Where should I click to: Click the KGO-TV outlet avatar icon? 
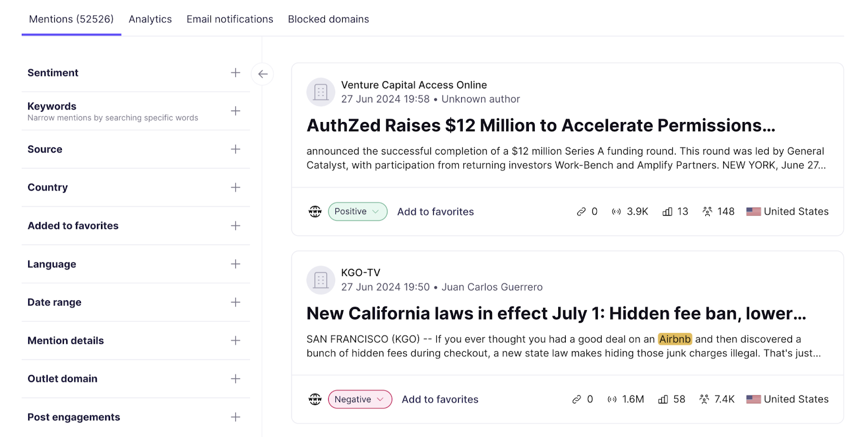(321, 280)
